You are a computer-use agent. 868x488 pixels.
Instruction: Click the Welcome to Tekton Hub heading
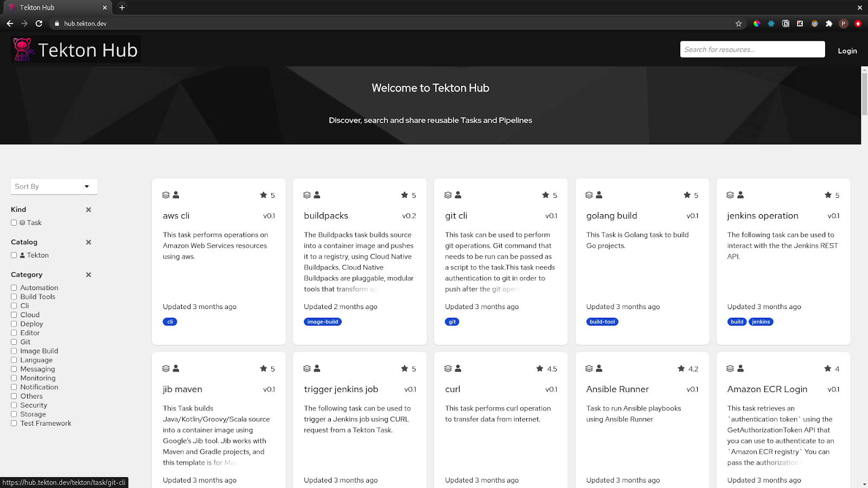click(x=430, y=88)
